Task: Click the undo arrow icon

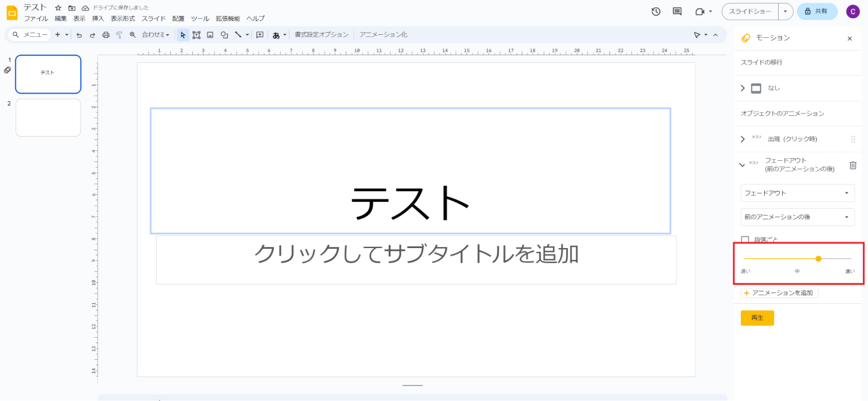Action: [79, 35]
